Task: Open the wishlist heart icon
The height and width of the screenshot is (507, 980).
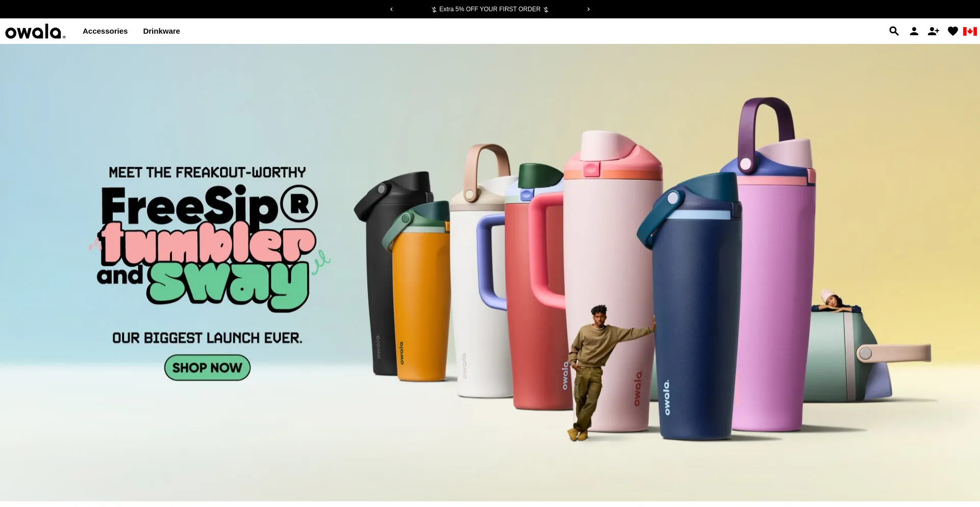Action: [x=953, y=31]
